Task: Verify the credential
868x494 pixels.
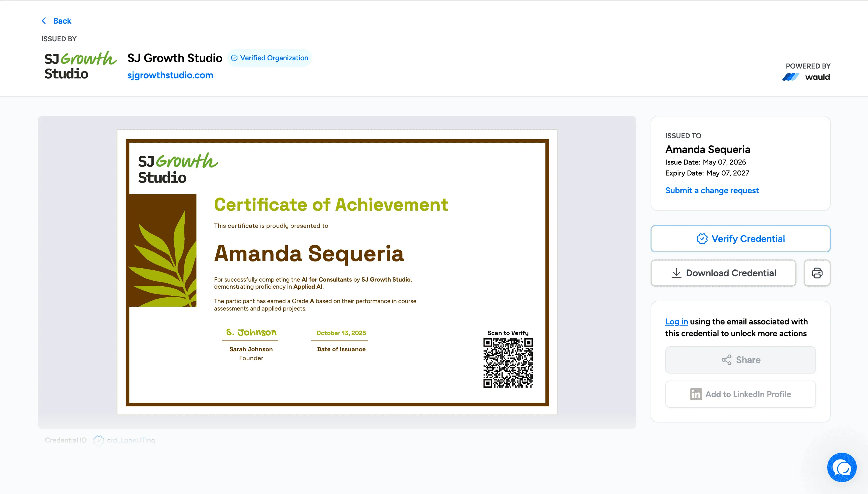Action: [x=740, y=238]
